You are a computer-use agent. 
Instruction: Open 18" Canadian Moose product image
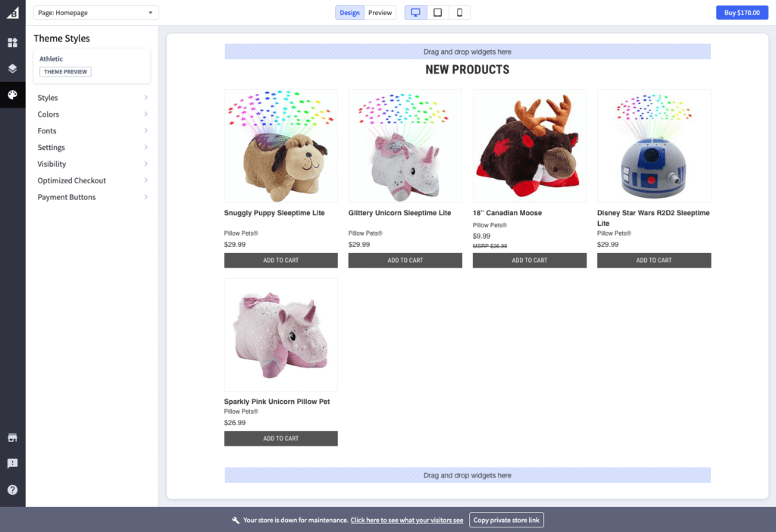tap(530, 146)
